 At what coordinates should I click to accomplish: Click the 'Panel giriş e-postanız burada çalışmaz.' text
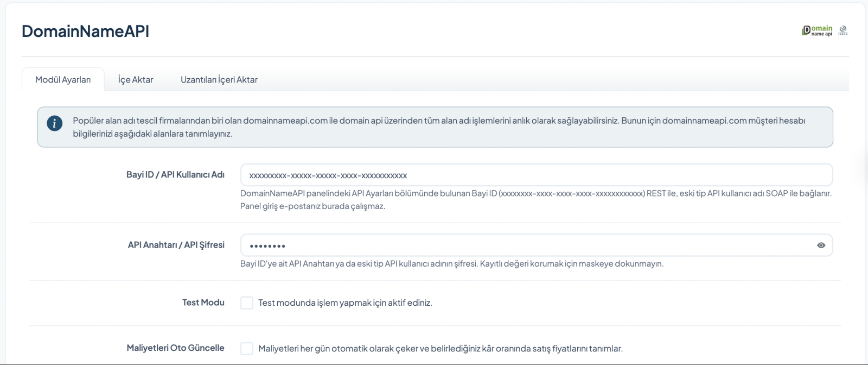(313, 206)
